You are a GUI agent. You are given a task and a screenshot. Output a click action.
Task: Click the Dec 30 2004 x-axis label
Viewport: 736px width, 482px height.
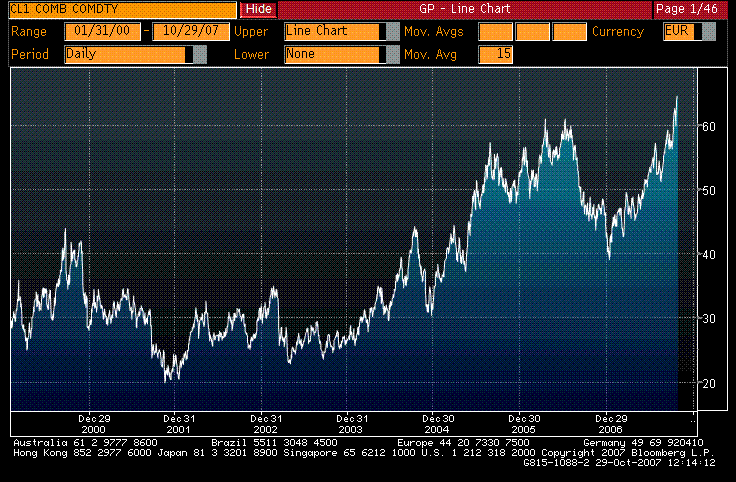coord(437,424)
